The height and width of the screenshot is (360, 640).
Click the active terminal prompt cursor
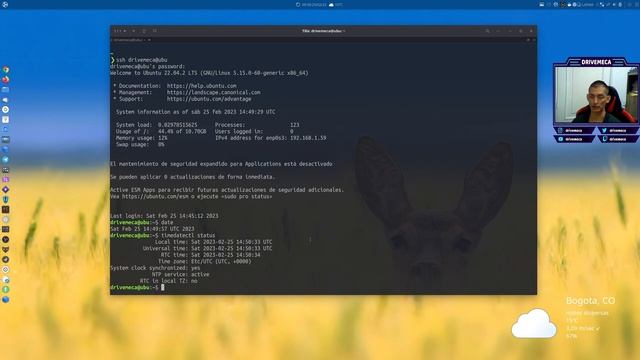click(163, 287)
